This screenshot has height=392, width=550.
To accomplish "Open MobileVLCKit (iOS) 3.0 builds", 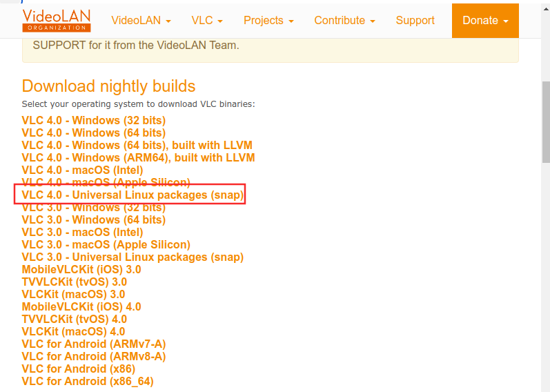I will point(81,270).
